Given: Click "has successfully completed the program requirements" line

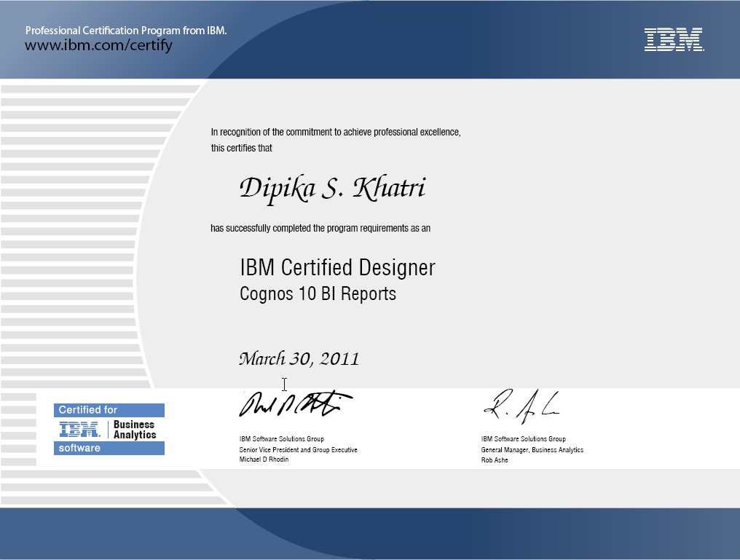Looking at the screenshot, I should [320, 229].
